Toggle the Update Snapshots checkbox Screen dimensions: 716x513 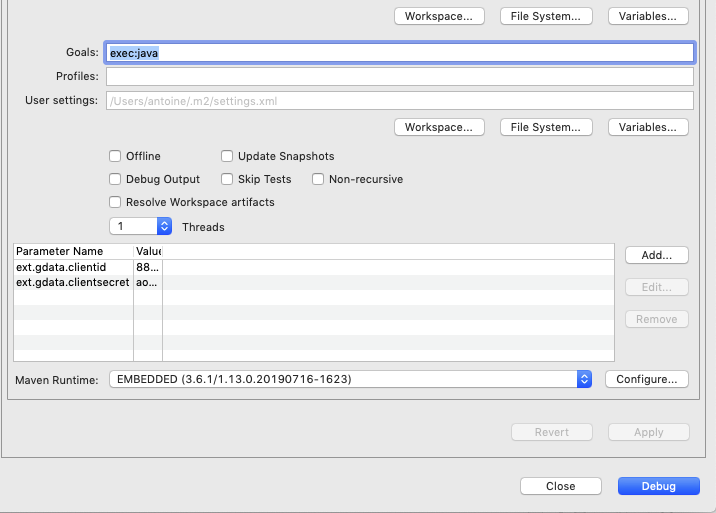(227, 156)
